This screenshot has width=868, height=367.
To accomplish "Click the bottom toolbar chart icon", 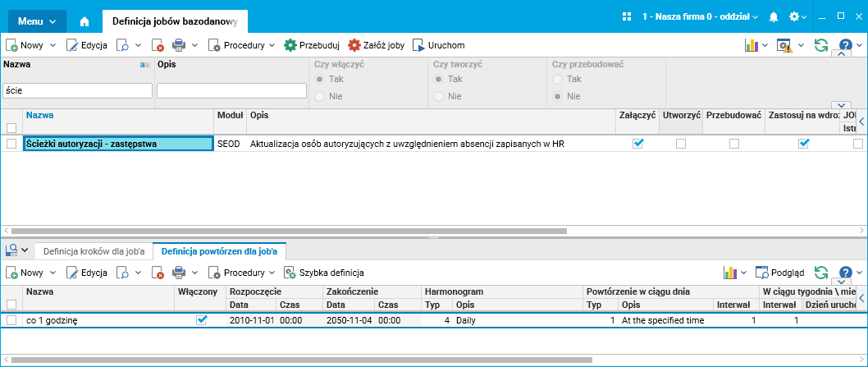I will (730, 273).
